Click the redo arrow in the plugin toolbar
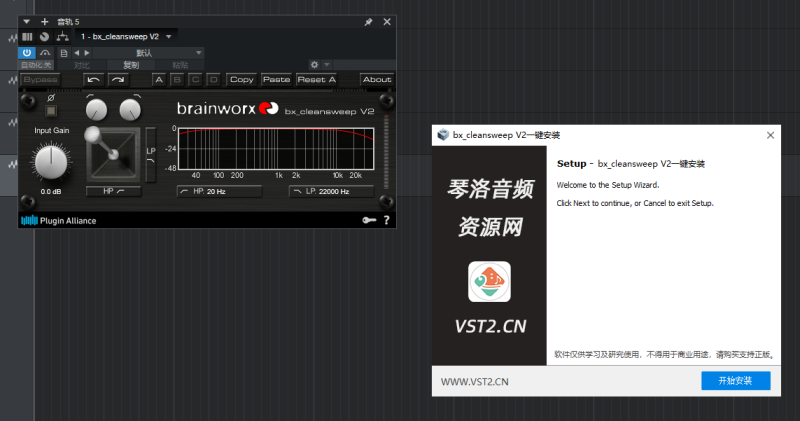The image size is (800, 421). (x=118, y=80)
